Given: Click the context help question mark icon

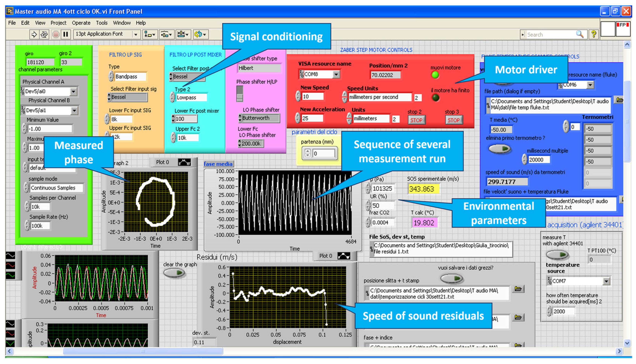Looking at the screenshot, I should [x=593, y=34].
